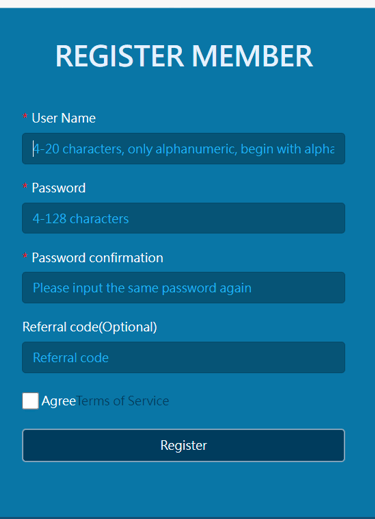The height and width of the screenshot is (519, 375).
Task: Click into the Password field
Action: [183, 218]
